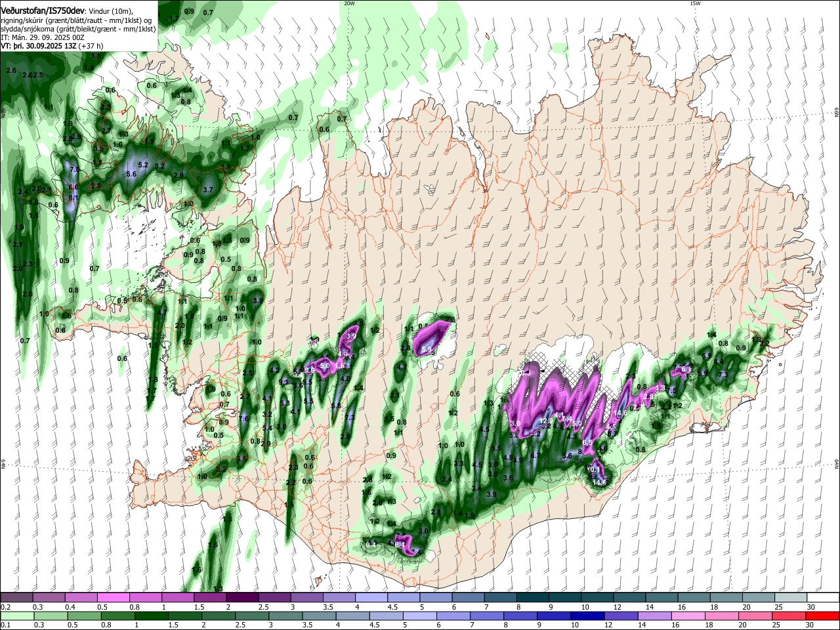Select the light gray 25–30 swatch in upper legend row
This screenshot has width=840, height=630.
(791, 598)
